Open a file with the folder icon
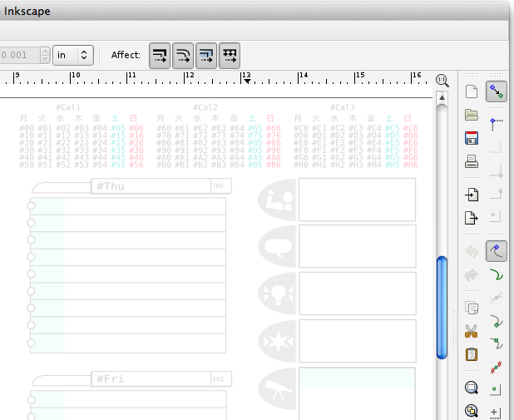The height and width of the screenshot is (420, 514). pos(472,115)
